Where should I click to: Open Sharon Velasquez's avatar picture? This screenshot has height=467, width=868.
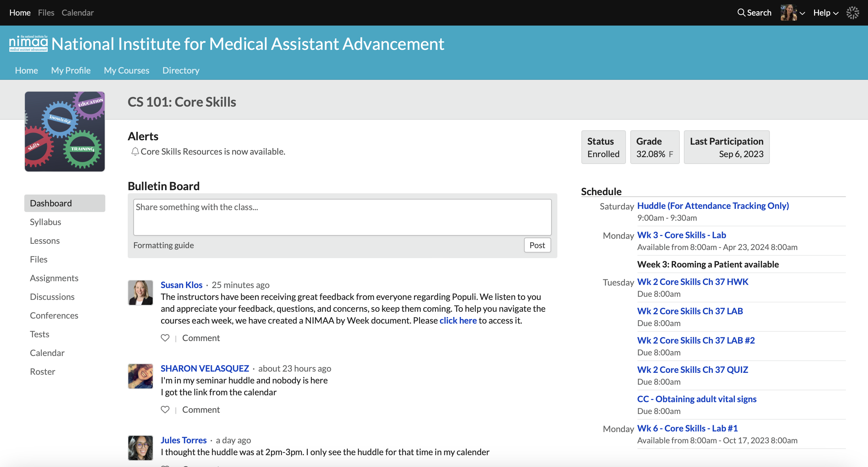coord(141,376)
